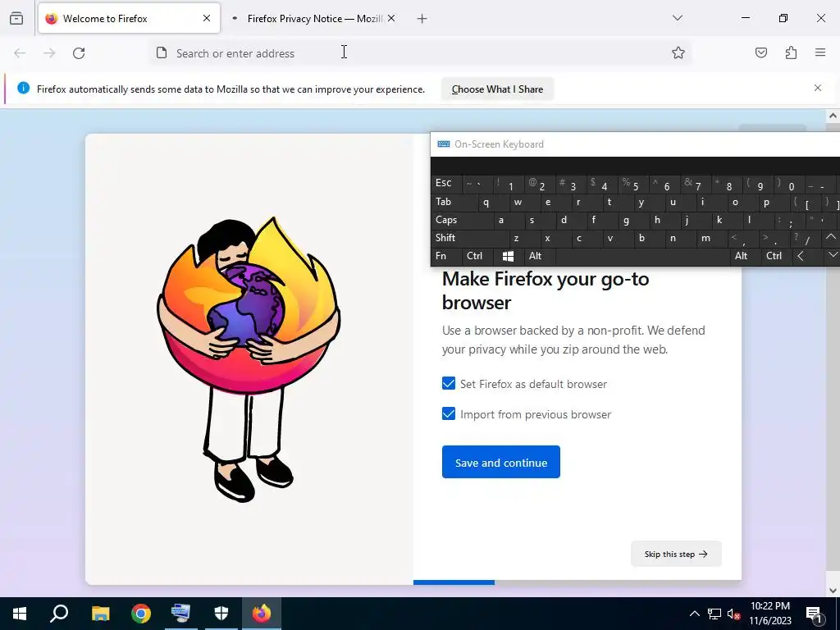Click the page scrollbar up arrow
Screen dimensions: 840x630
(833, 116)
